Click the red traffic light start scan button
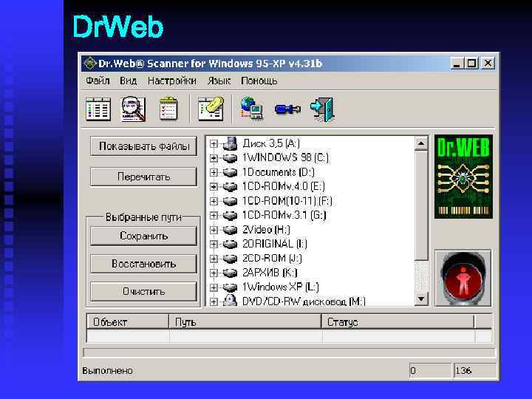 [x=463, y=279]
